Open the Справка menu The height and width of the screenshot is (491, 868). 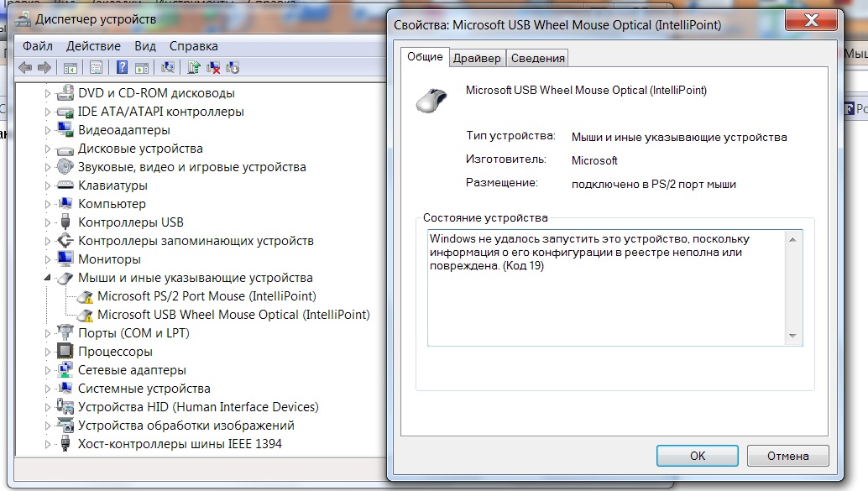[x=194, y=46]
